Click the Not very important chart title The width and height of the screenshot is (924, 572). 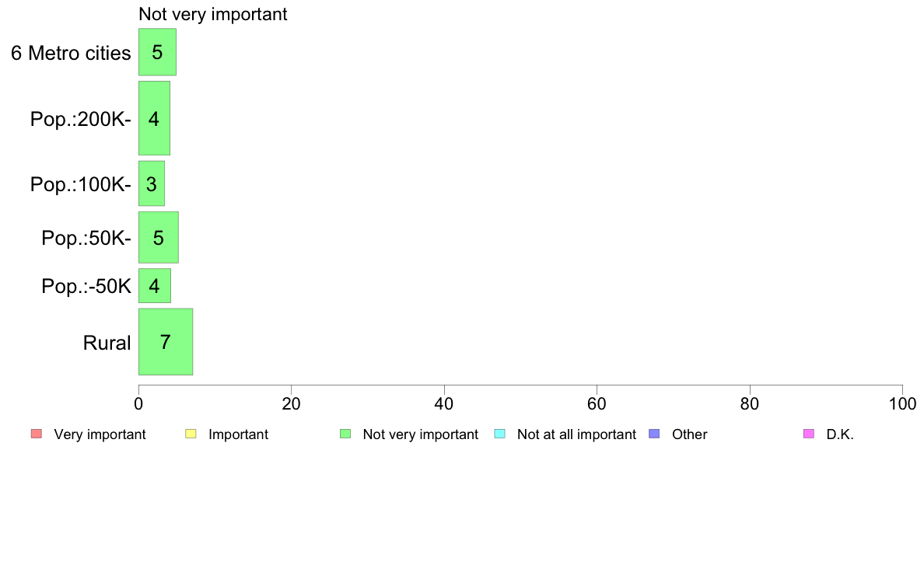pos(213,14)
